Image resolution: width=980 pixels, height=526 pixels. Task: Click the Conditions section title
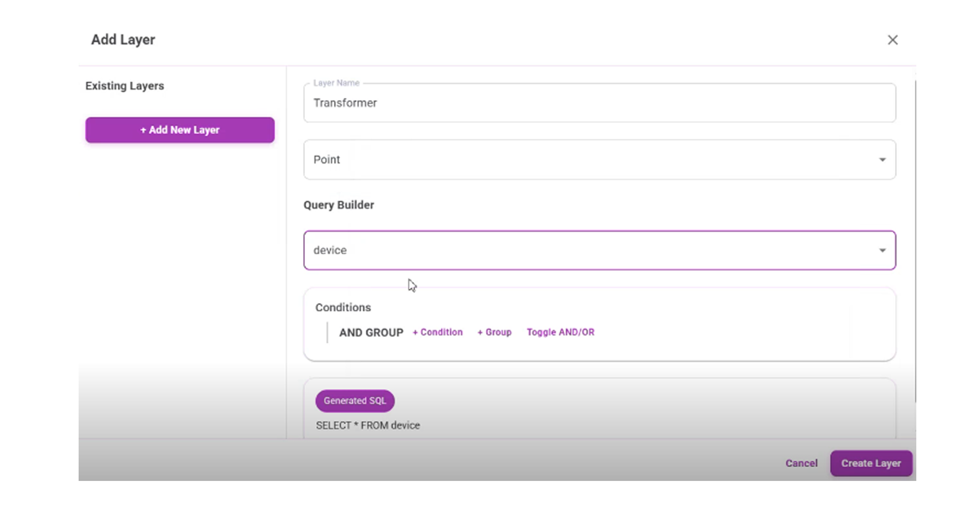pyautogui.click(x=343, y=308)
